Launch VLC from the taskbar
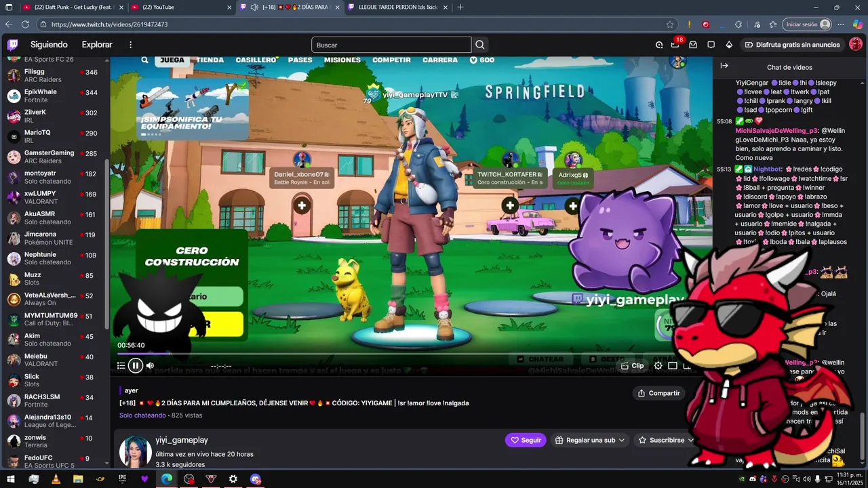The height and width of the screenshot is (488, 868). point(56,479)
